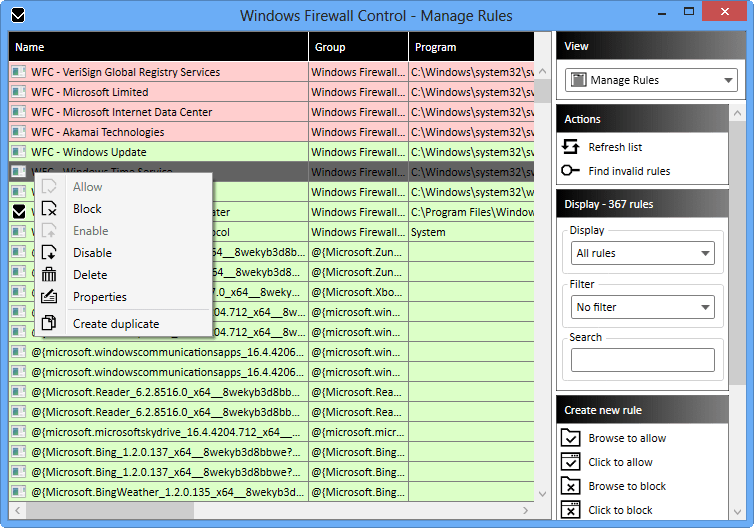Click the Find invalid rules key icon
This screenshot has height=528, width=754.
point(571,170)
